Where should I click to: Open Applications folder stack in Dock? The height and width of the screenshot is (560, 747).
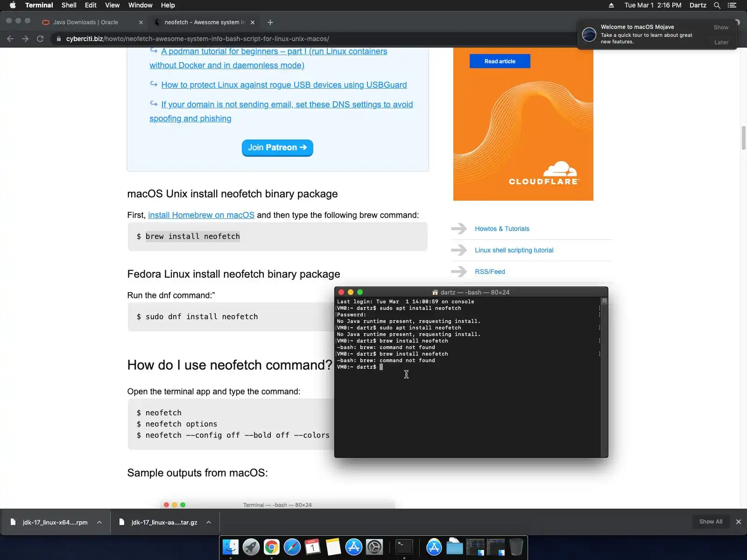click(434, 547)
